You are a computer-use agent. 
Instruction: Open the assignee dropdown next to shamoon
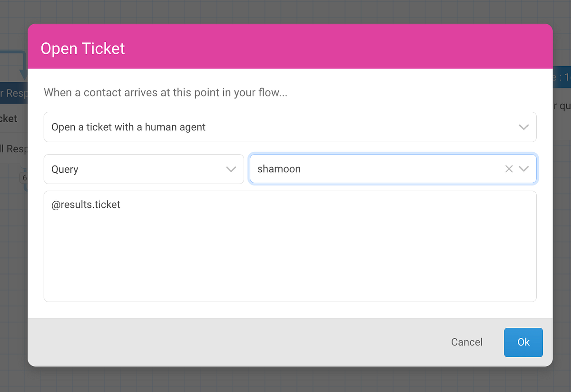coord(522,168)
